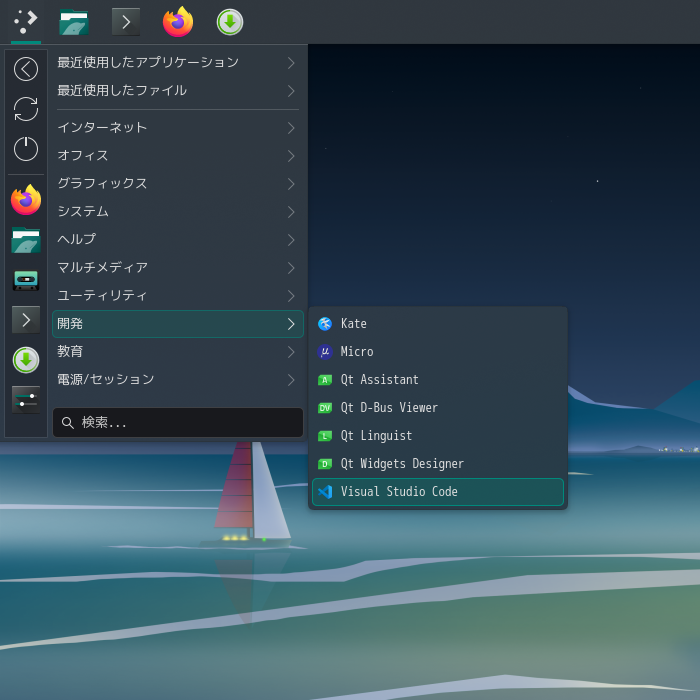Viewport: 700px width, 700px height.
Task: Expand chevron next to ユーティリティ
Action: (291, 296)
